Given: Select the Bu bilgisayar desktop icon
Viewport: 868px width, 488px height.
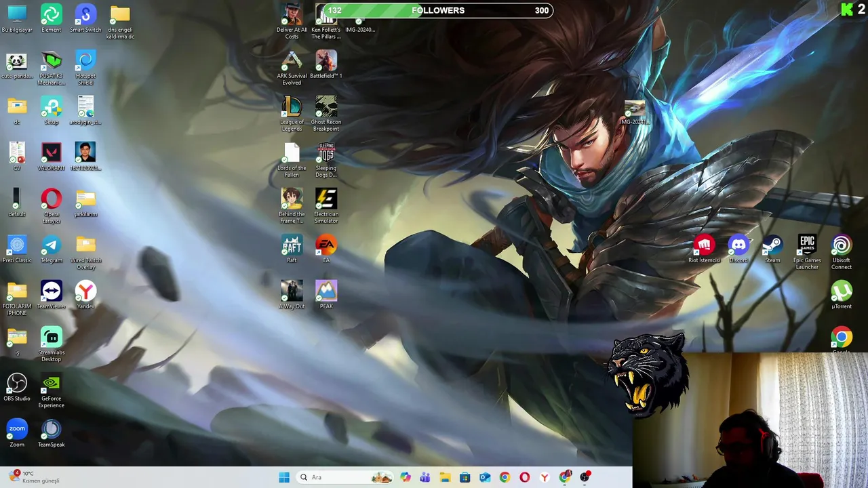Looking at the screenshot, I should 17,18.
